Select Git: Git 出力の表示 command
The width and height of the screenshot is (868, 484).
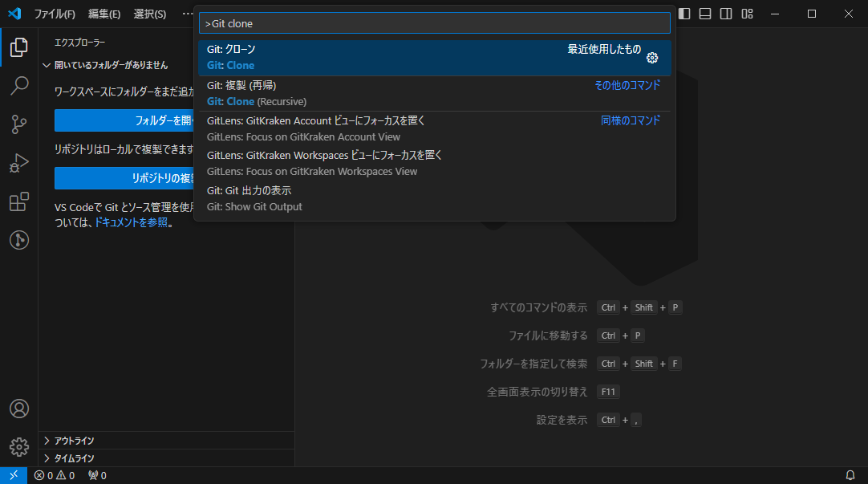coord(435,198)
